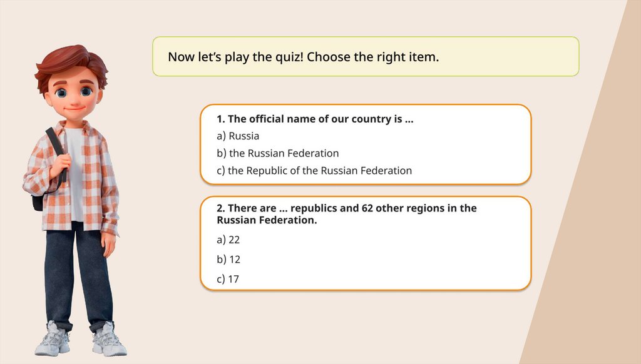Click the boy's hand hanging by his side
Image resolution: width=641 pixels, height=364 pixels.
(109, 245)
